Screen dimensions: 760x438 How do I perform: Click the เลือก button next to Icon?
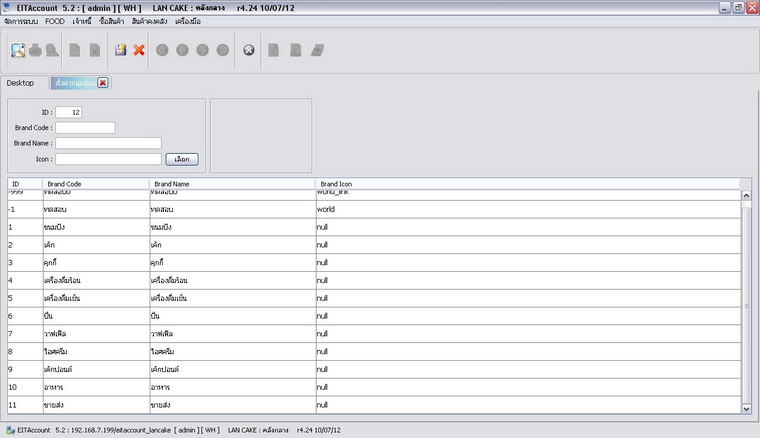[182, 159]
